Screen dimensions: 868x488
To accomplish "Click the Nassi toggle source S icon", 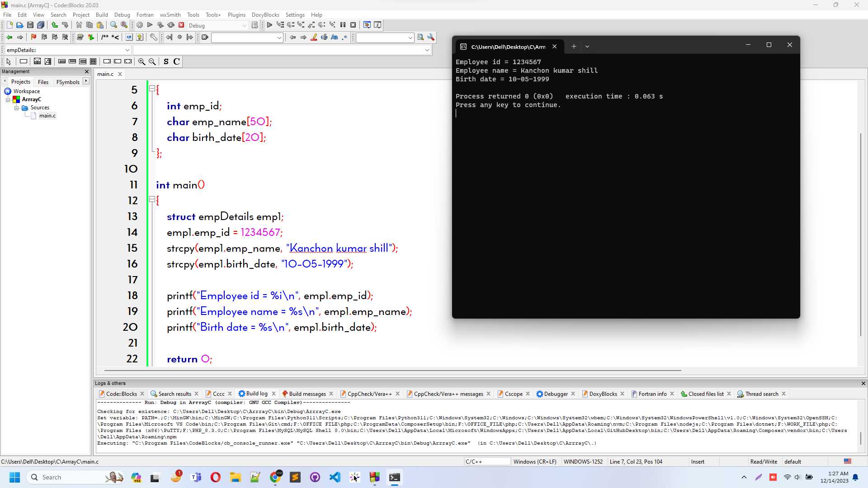I will pos(166,61).
